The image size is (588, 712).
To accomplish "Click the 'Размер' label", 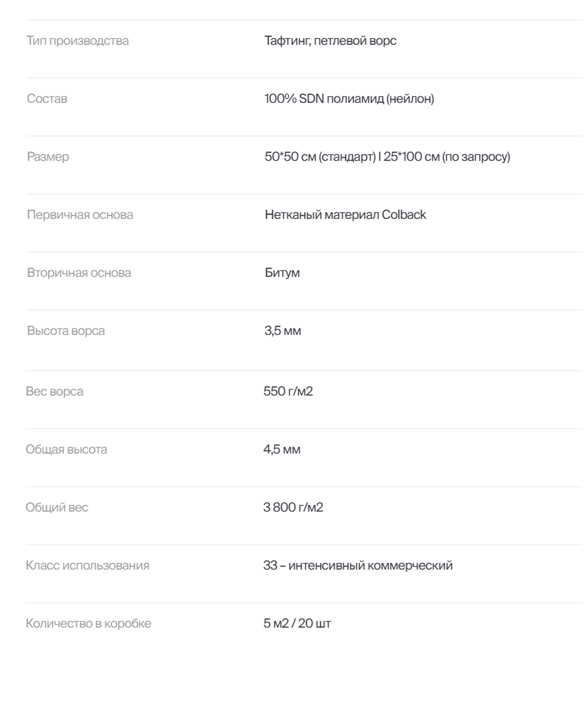I will pyautogui.click(x=47, y=158).
